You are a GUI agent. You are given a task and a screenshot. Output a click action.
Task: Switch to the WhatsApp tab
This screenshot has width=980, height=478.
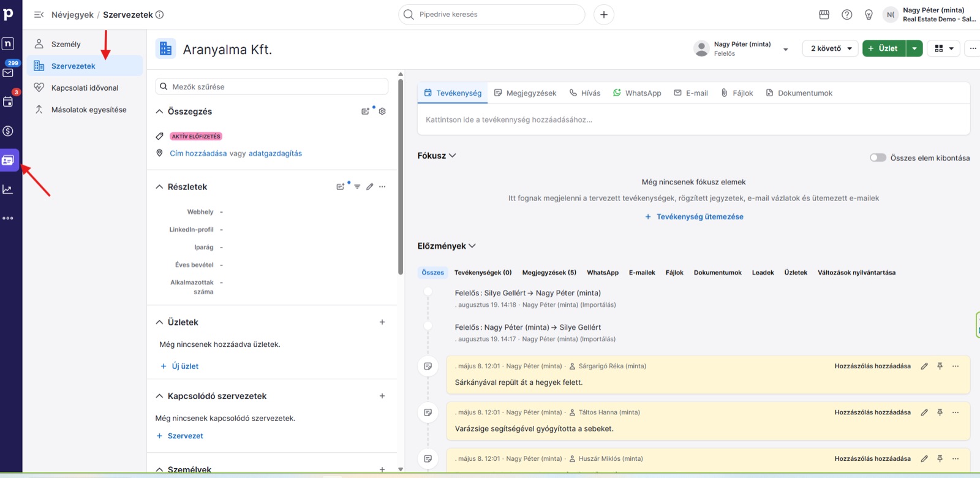(637, 93)
